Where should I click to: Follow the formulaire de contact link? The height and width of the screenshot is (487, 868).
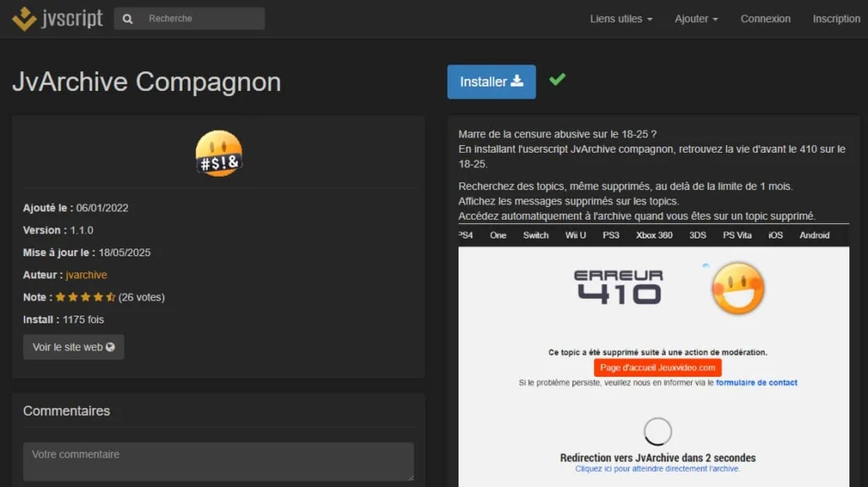pos(756,383)
